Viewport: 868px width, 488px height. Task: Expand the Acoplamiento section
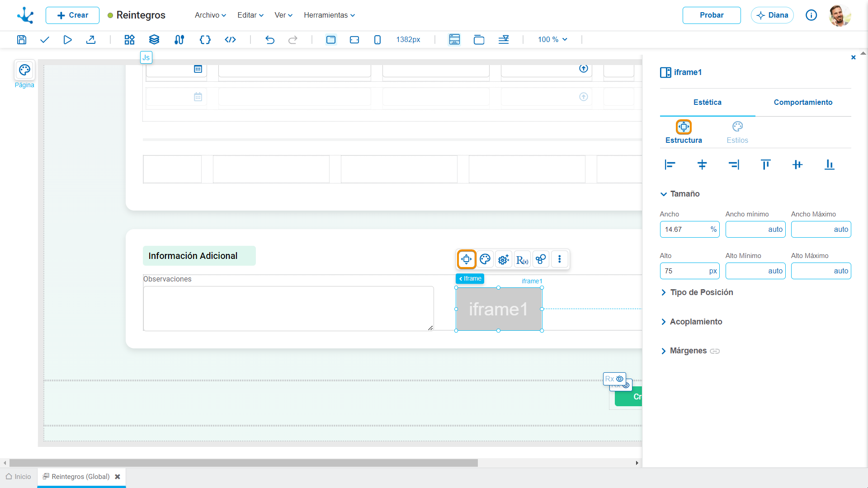click(x=691, y=322)
